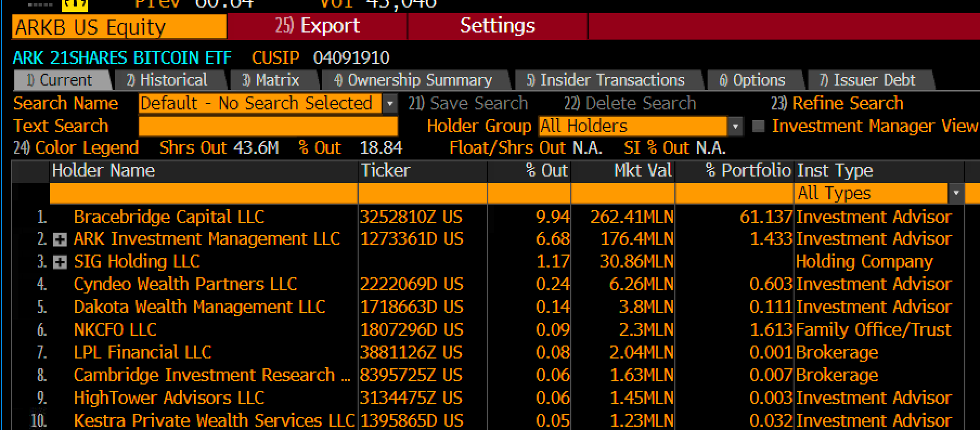Select Bracebridge Capital LLC holder row
The width and height of the screenshot is (980, 430).
click(x=488, y=217)
